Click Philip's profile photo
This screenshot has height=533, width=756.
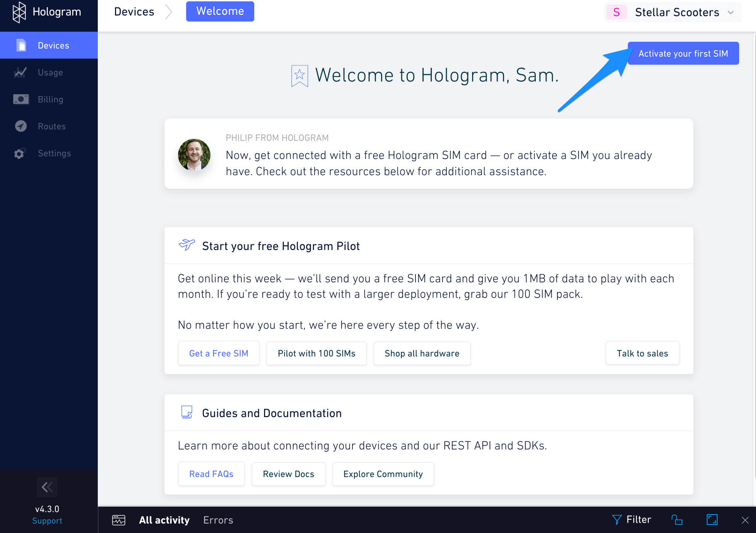click(x=194, y=155)
